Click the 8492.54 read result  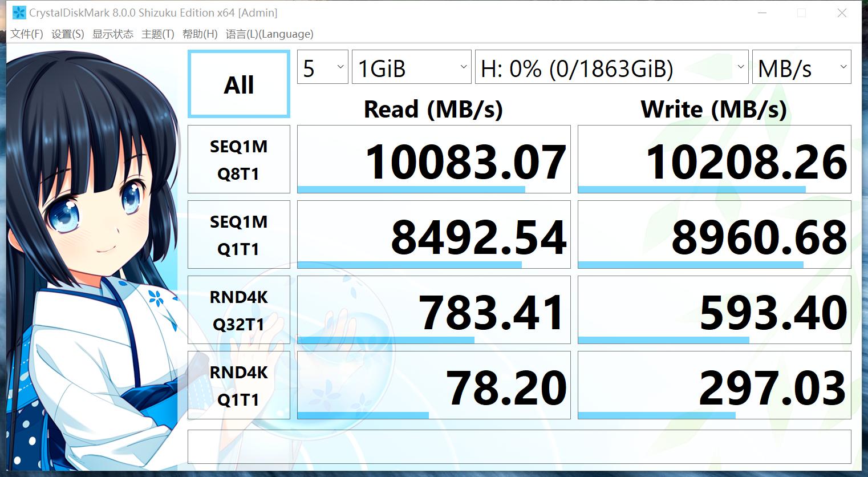(434, 235)
